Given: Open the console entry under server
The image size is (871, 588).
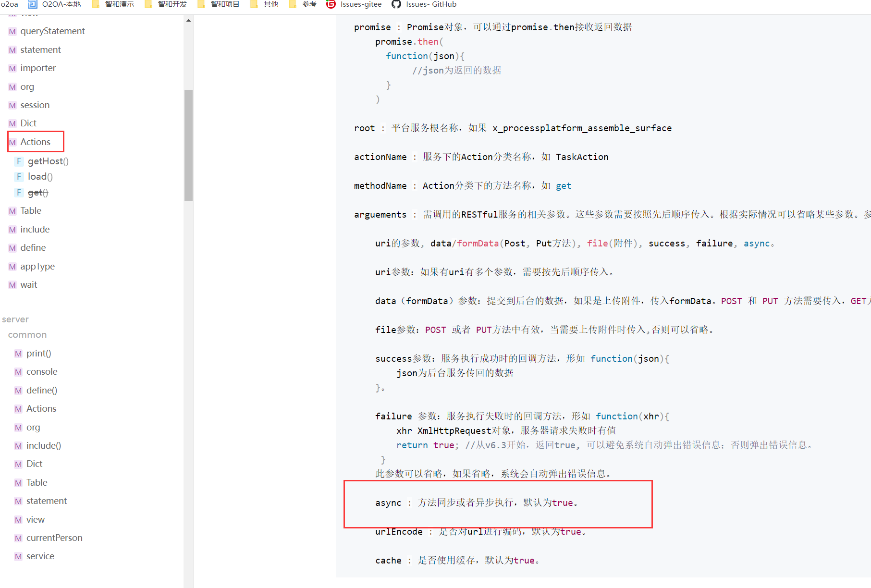Looking at the screenshot, I should [x=42, y=372].
